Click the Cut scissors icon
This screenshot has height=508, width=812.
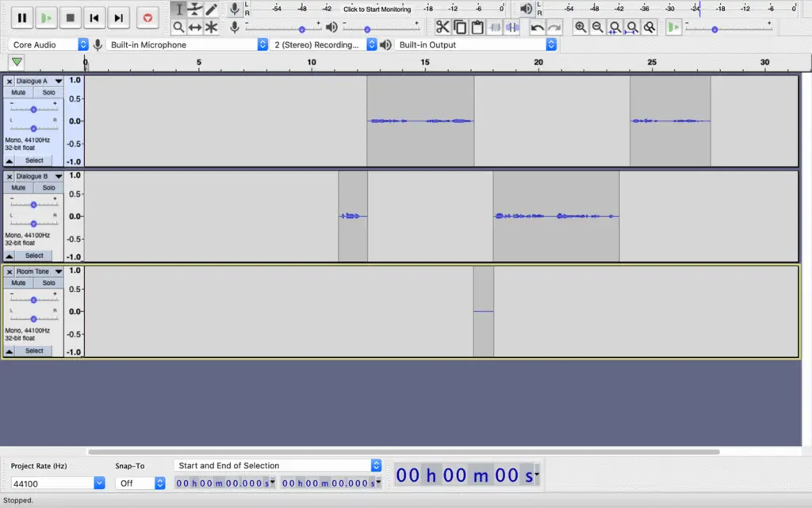[442, 27]
